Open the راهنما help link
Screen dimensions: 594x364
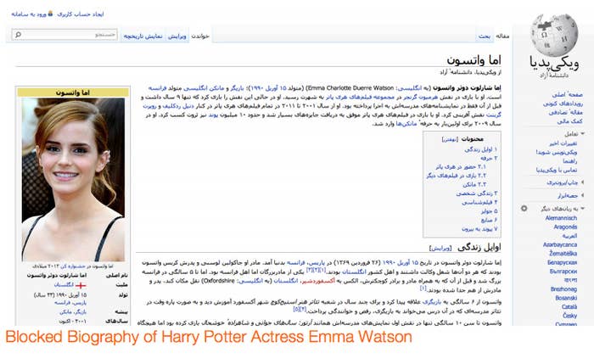[x=570, y=161]
